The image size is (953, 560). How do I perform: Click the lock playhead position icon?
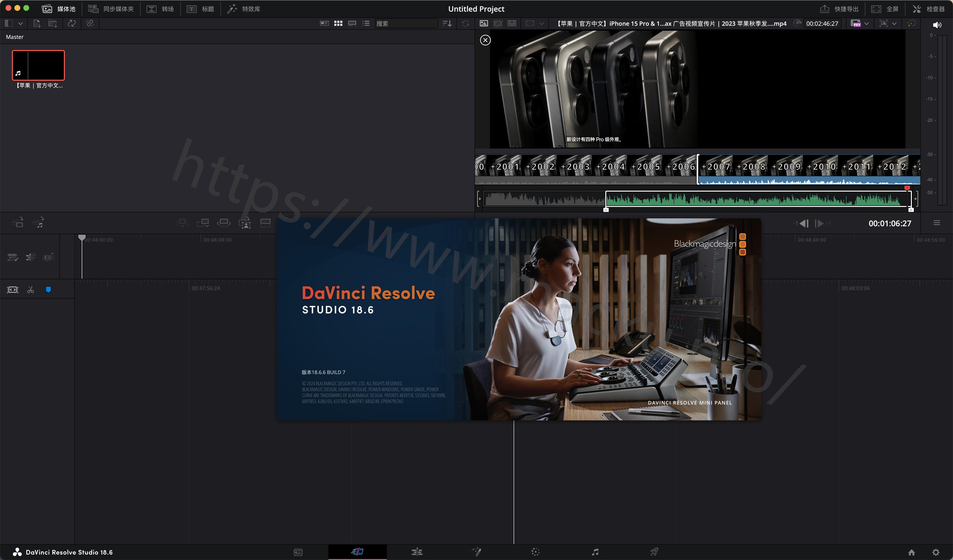(x=31, y=257)
